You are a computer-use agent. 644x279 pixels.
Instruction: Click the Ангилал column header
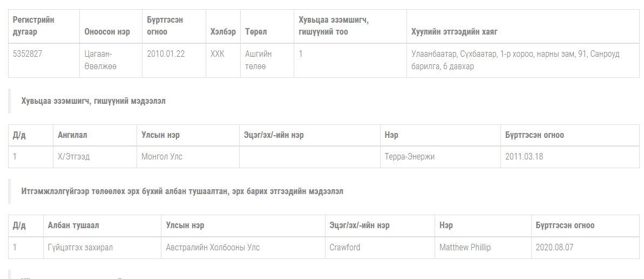(x=72, y=135)
